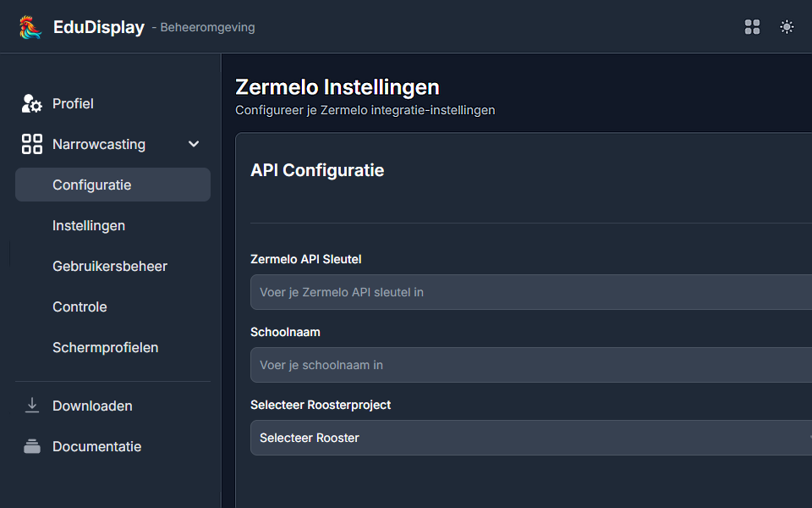Go to Instellingen in the sidebar

(89, 225)
